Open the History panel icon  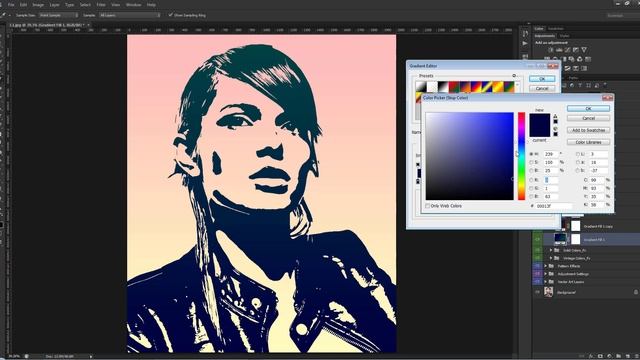525,34
